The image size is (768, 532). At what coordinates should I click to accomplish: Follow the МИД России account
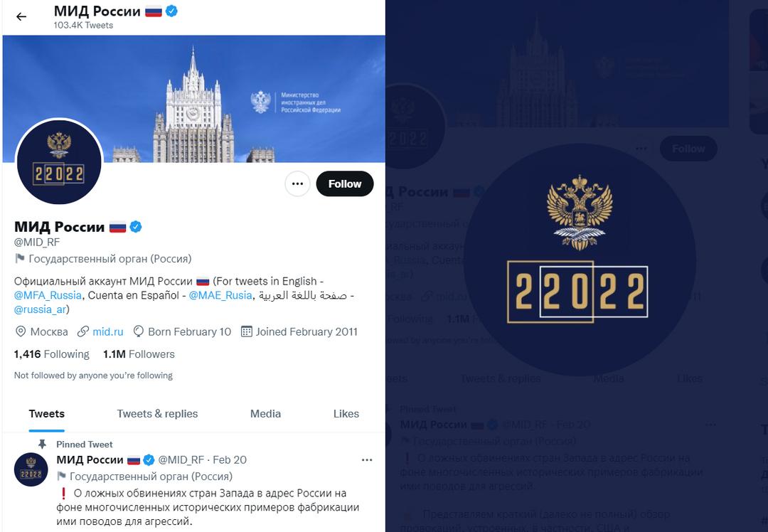[x=344, y=183]
